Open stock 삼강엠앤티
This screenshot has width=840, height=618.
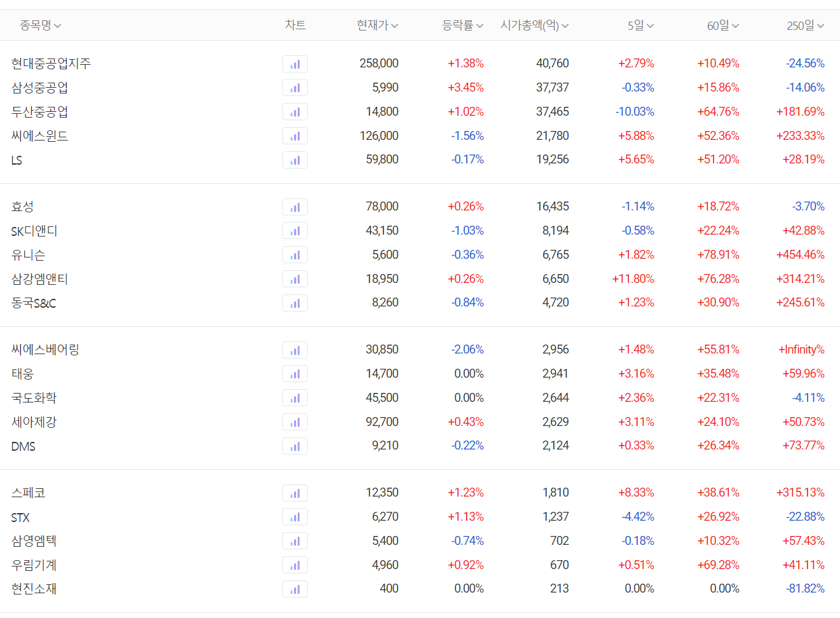(39, 279)
